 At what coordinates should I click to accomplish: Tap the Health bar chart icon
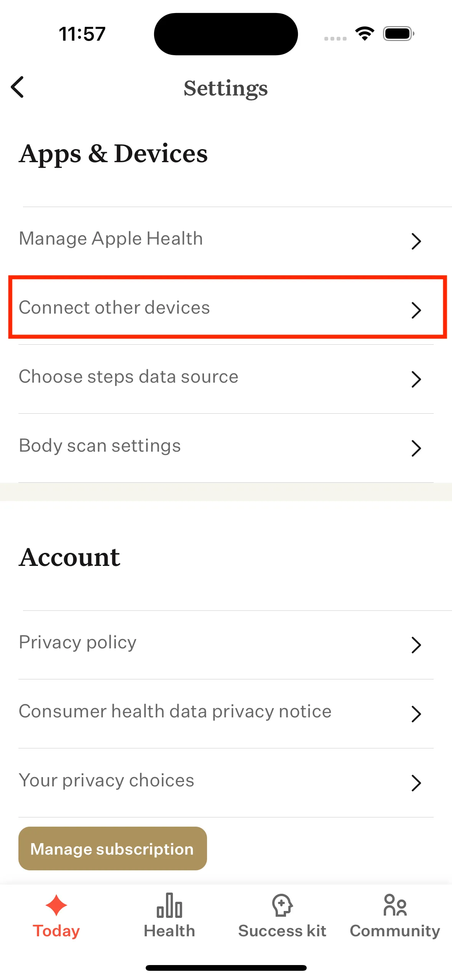click(169, 905)
